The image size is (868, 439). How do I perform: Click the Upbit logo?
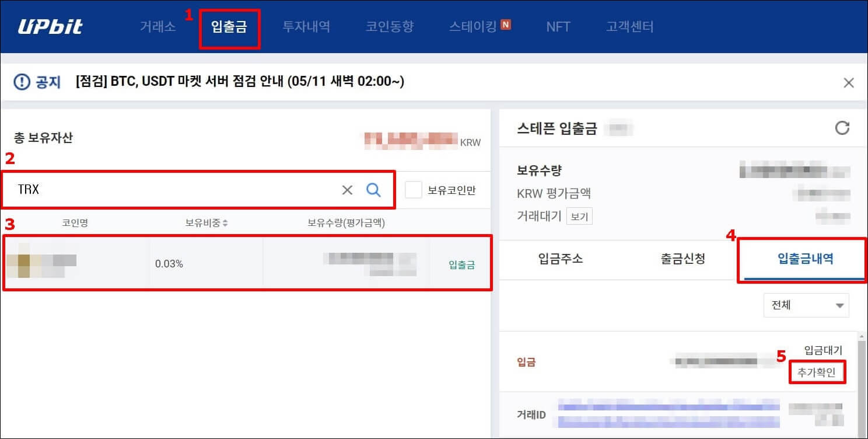coord(51,26)
